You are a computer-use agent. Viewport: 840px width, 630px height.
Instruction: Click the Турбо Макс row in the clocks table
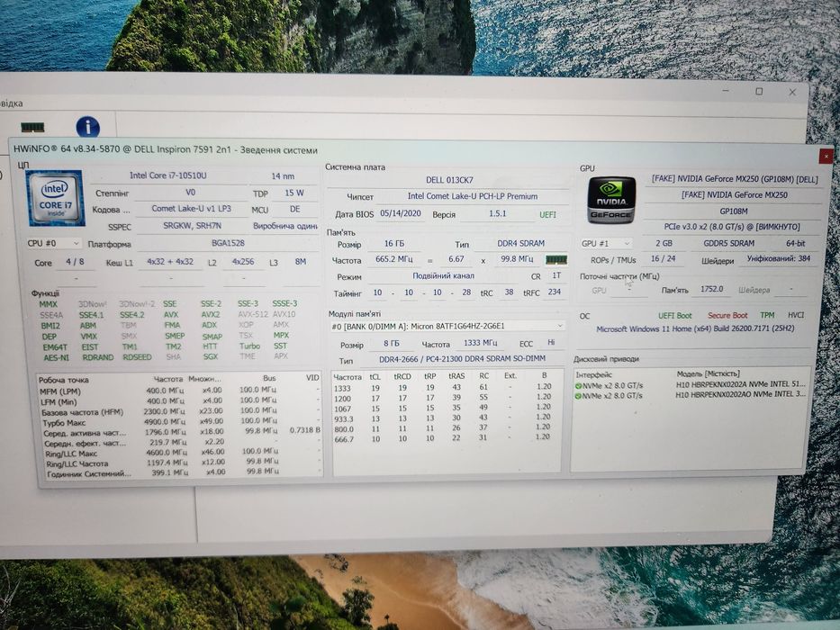click(180, 421)
